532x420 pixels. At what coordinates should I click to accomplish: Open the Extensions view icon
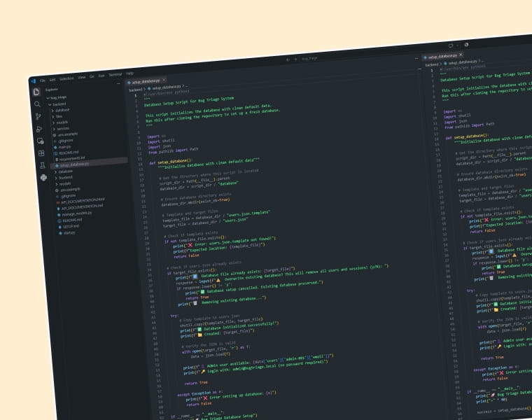point(41,153)
